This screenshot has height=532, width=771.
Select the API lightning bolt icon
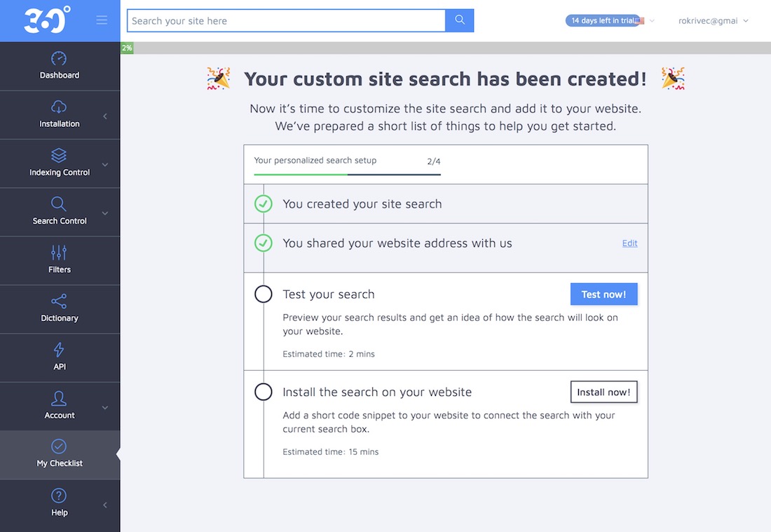[x=59, y=350]
